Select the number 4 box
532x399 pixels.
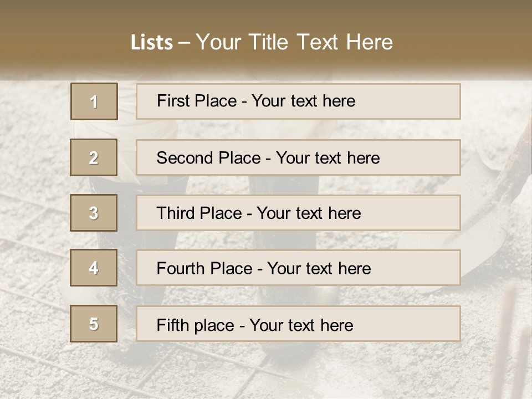pyautogui.click(x=94, y=268)
